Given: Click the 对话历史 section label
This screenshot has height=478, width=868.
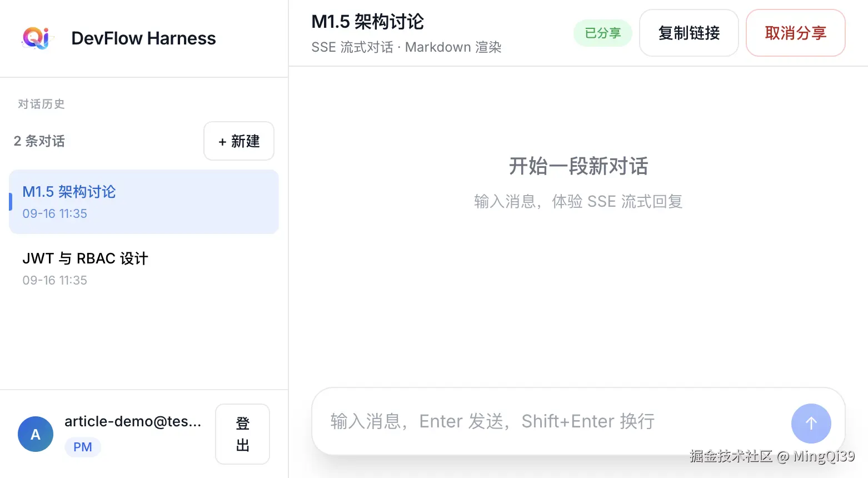Looking at the screenshot, I should click(x=41, y=104).
